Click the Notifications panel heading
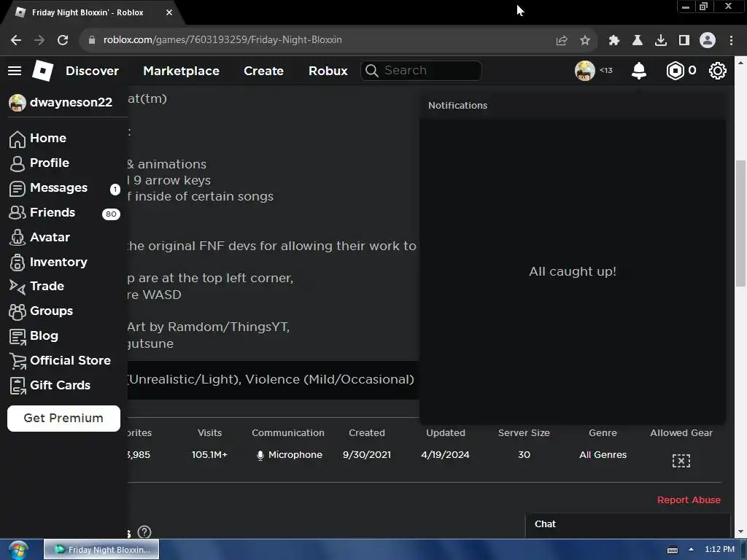 pos(457,106)
